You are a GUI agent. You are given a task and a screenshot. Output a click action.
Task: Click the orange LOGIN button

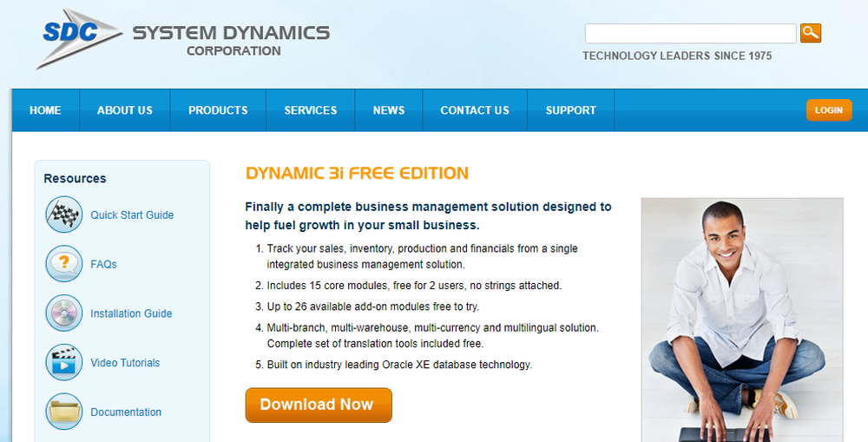(x=829, y=110)
